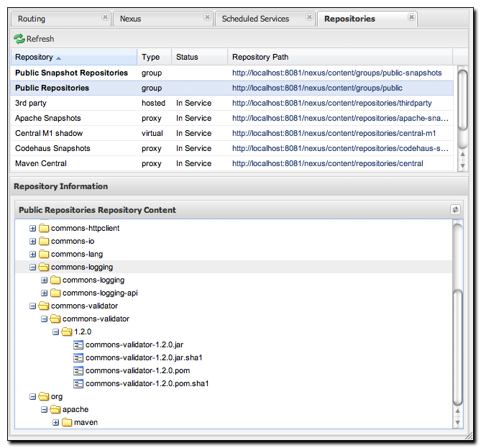Expand the commons-logging-api subfolder
This screenshot has width=481, height=448.
pos(44,293)
